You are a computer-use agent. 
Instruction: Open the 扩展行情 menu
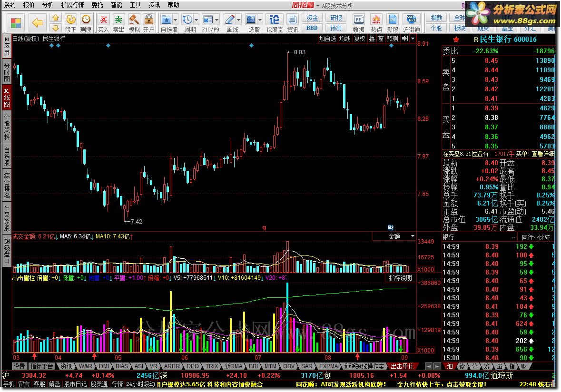pyautogui.click(x=72, y=5)
